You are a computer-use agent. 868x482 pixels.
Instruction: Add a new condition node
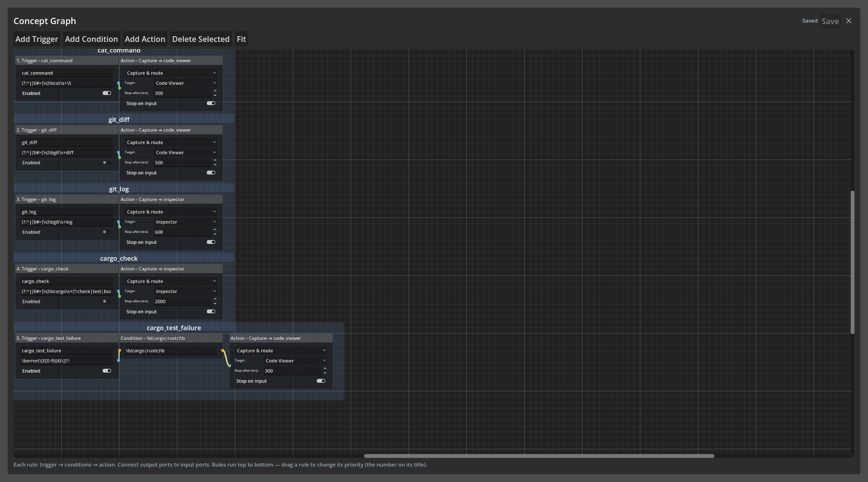coord(91,39)
